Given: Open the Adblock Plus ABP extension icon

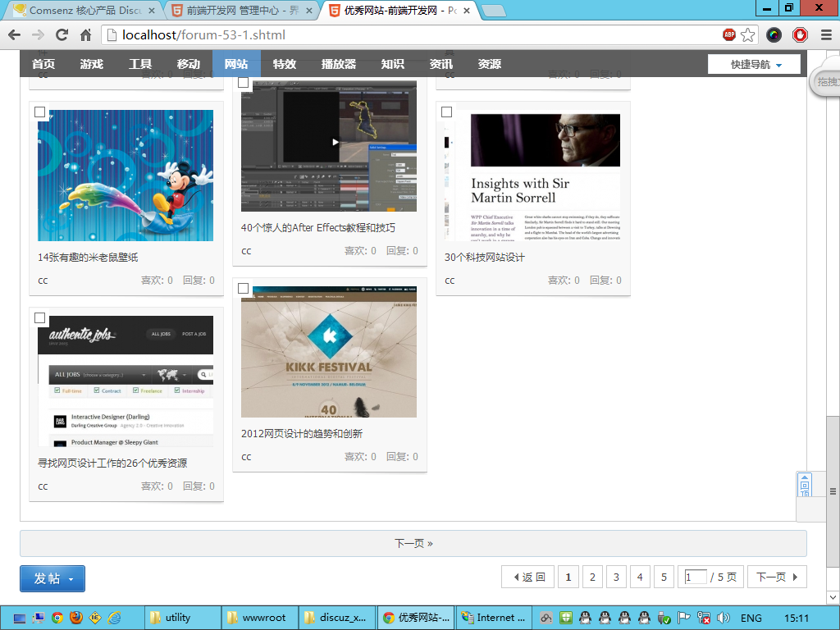Looking at the screenshot, I should pos(729,34).
